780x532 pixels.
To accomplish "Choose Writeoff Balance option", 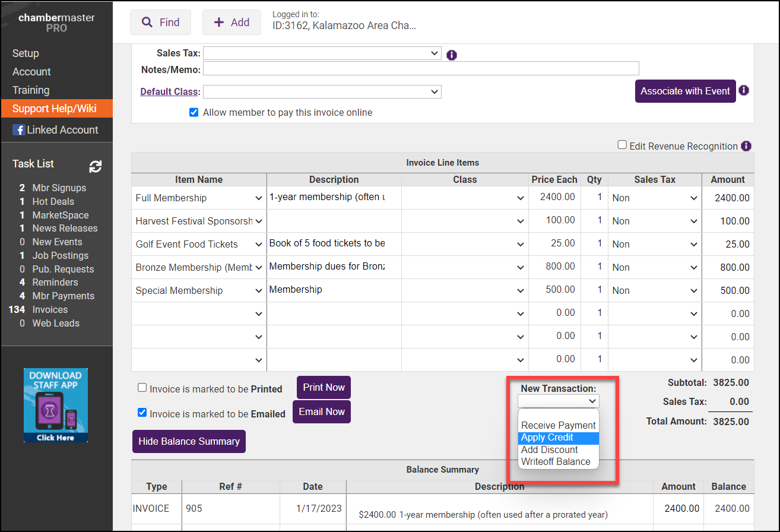I will [556, 462].
